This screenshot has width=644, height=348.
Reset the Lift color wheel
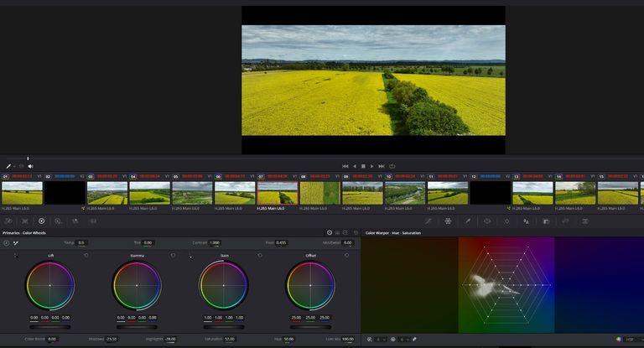click(x=86, y=255)
